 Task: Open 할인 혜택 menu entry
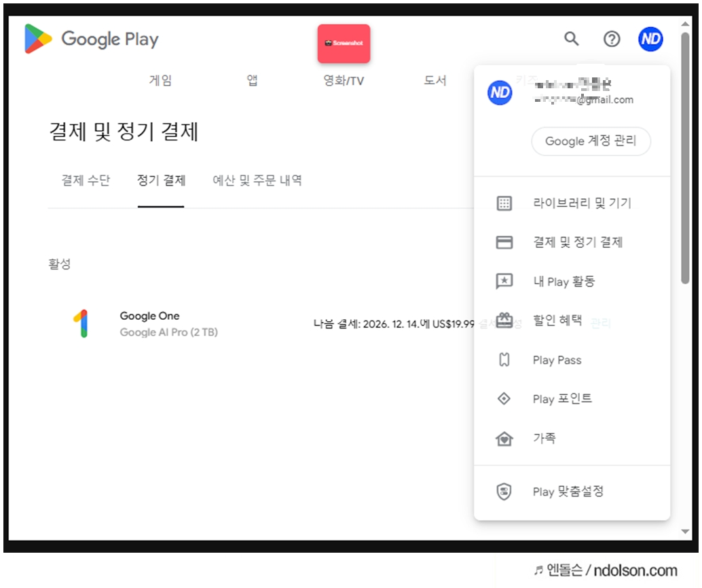[572, 320]
